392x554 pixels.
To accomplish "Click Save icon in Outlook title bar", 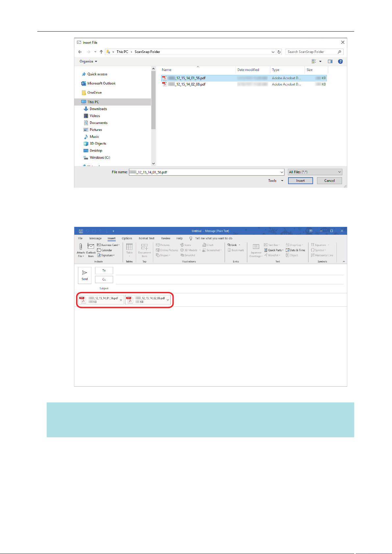I will click(x=80, y=231).
